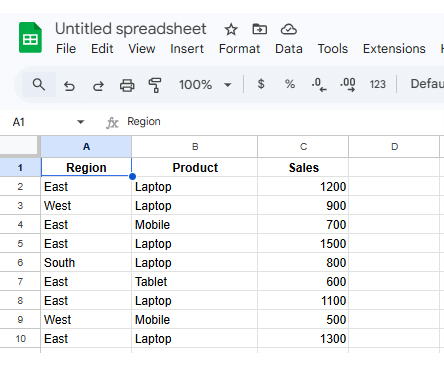
Task: Select the Region header cell
Action: click(x=86, y=167)
